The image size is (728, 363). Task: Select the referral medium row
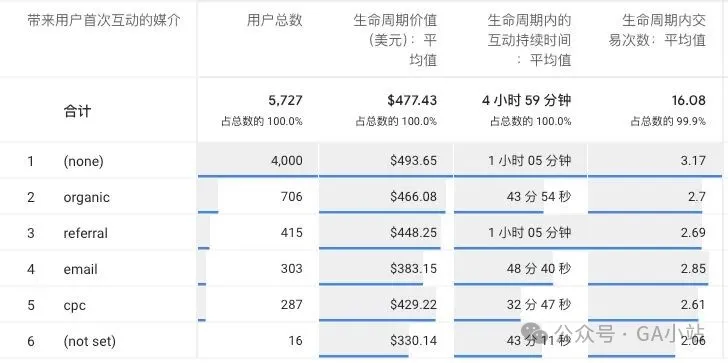tap(85, 233)
